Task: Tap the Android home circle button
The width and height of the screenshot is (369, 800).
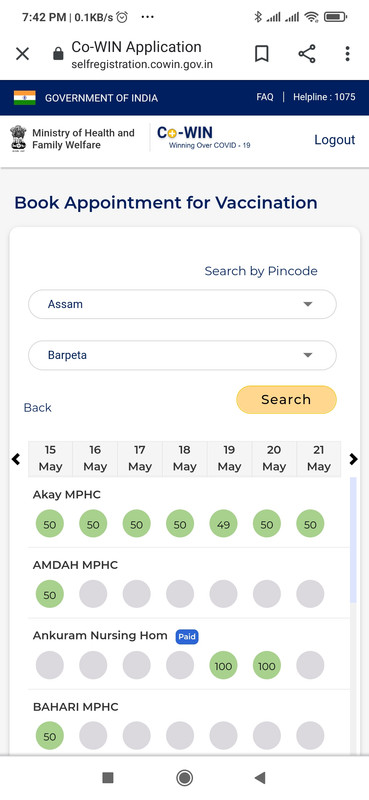Action: pos(184,778)
